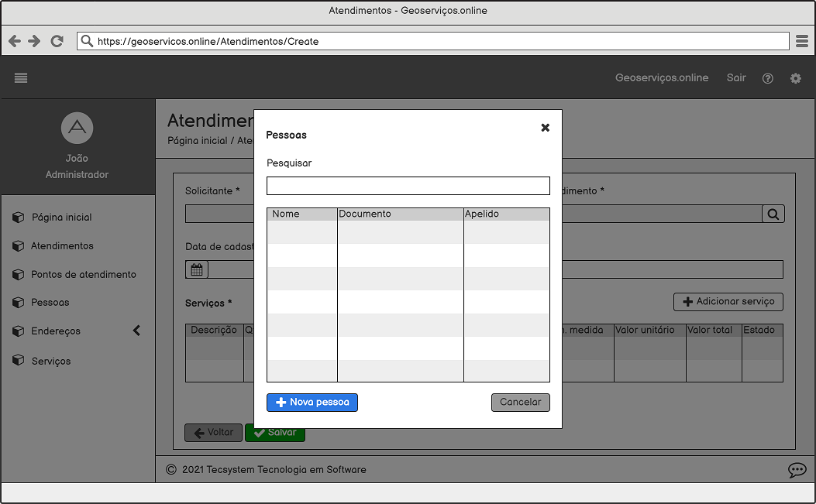Focus the Pesquisar search field
Viewport: 816px width, 504px height.
pyautogui.click(x=408, y=186)
